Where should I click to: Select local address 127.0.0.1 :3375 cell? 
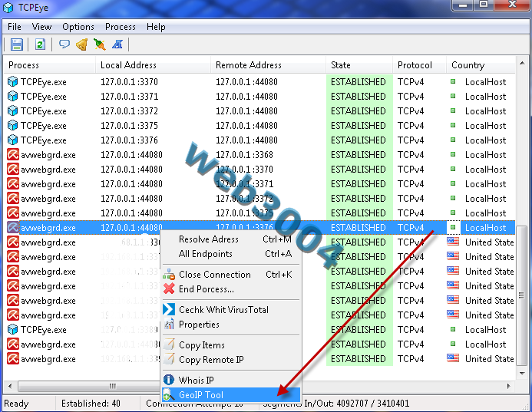point(129,126)
